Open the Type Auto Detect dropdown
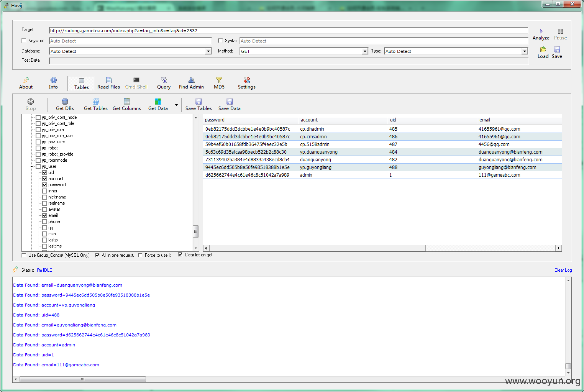Image resolution: width=584 pixels, height=392 pixels. click(x=525, y=51)
